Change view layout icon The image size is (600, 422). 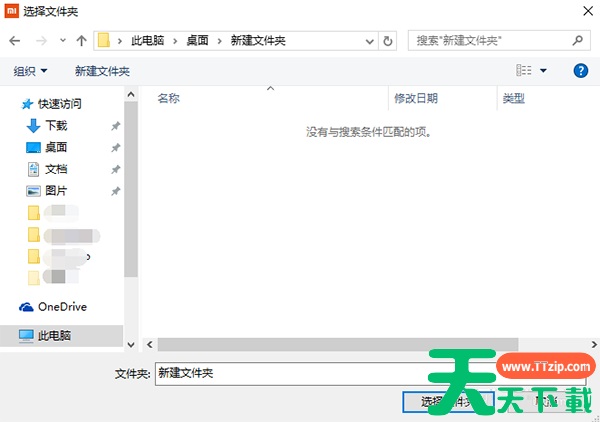[x=523, y=70]
